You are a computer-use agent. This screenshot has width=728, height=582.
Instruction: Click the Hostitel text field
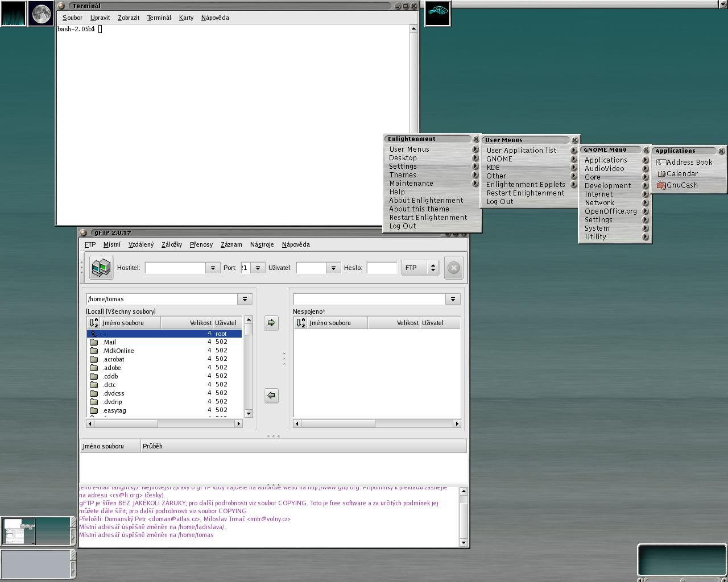pos(175,268)
